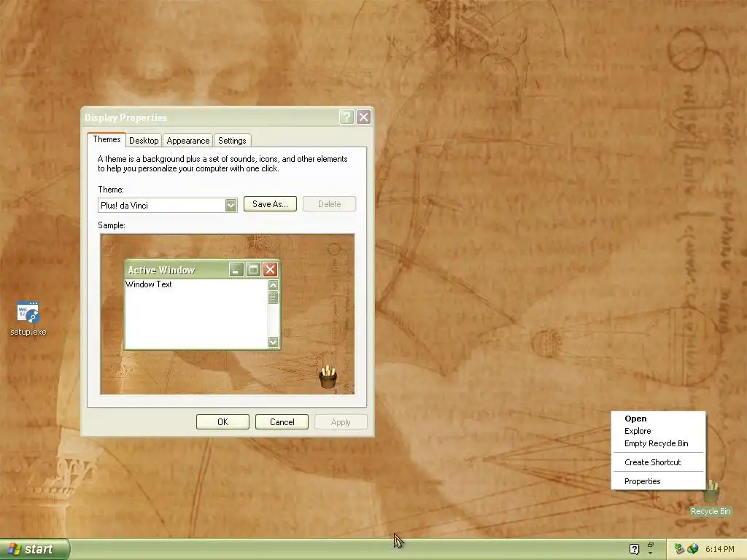Click the Save As... button

(270, 204)
